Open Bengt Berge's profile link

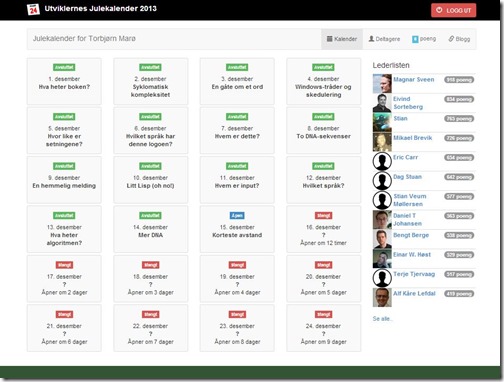point(411,235)
